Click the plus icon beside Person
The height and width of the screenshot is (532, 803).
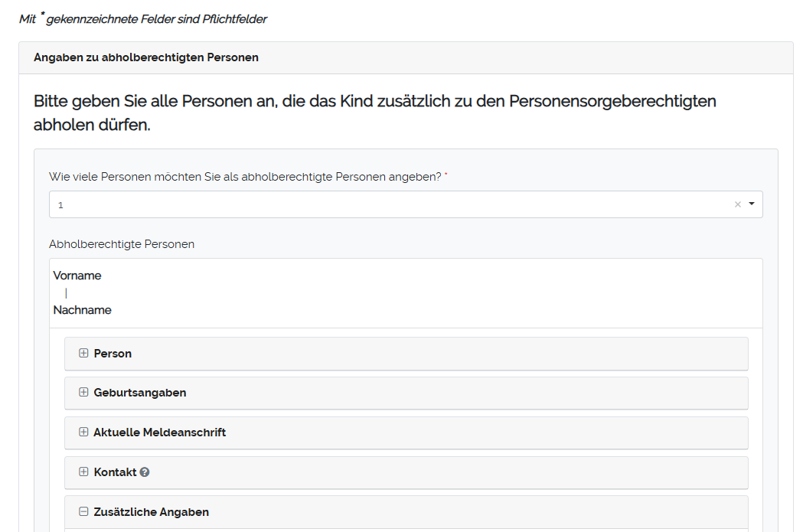coord(84,353)
